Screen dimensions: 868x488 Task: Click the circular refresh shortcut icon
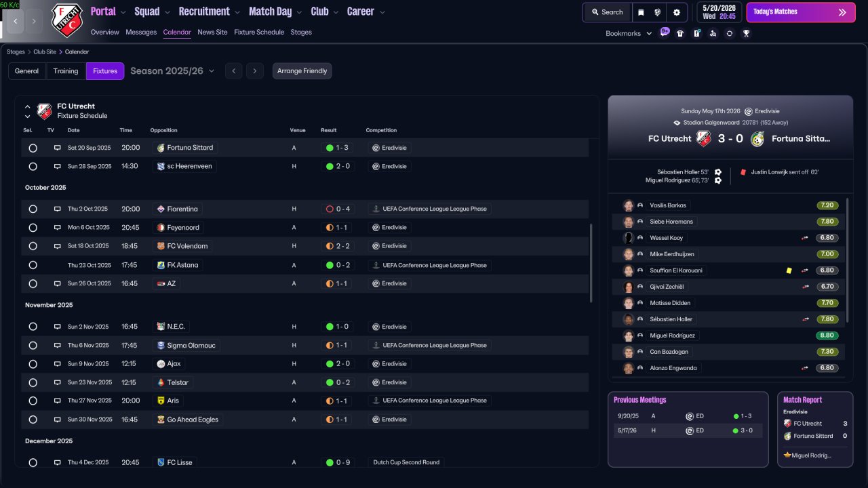coord(730,33)
